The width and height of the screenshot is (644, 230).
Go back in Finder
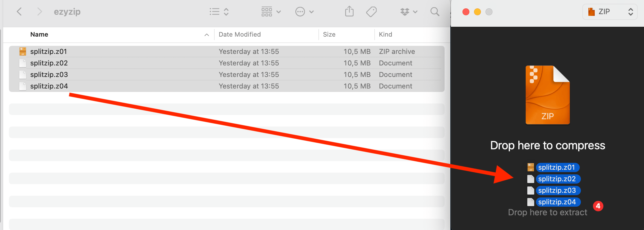(19, 12)
